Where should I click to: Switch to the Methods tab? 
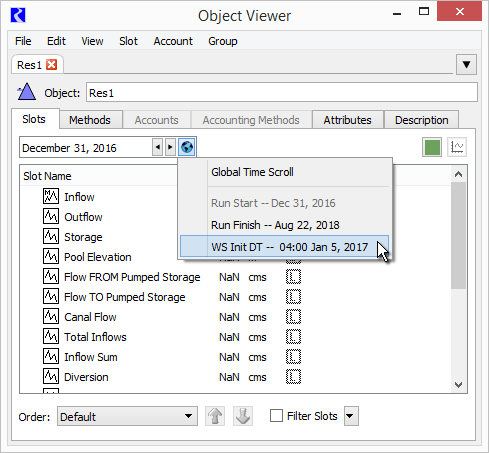90,120
